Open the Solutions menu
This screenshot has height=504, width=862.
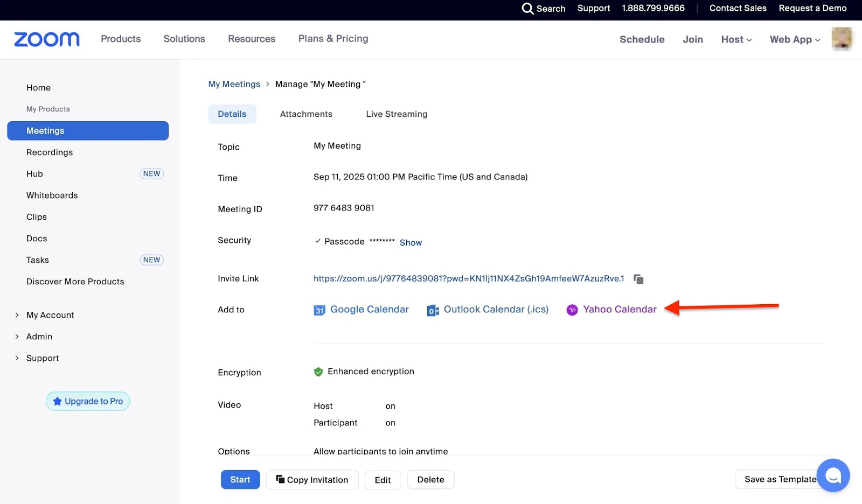[184, 39]
